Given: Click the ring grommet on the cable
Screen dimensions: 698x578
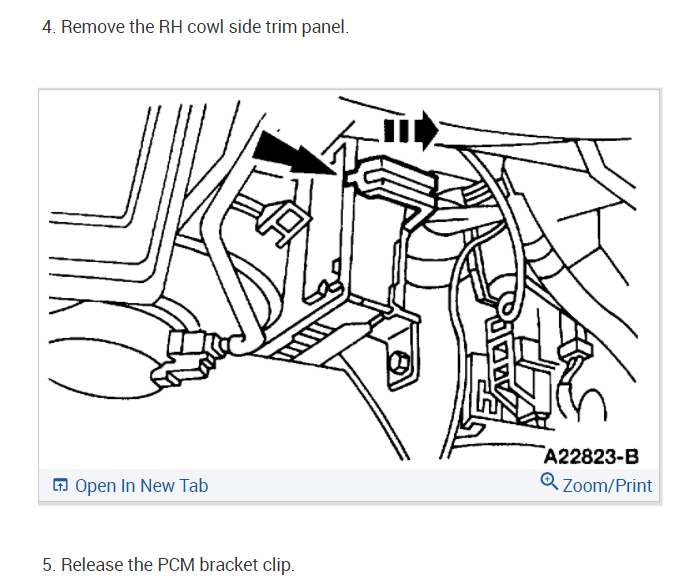Looking at the screenshot, I should 507,308.
